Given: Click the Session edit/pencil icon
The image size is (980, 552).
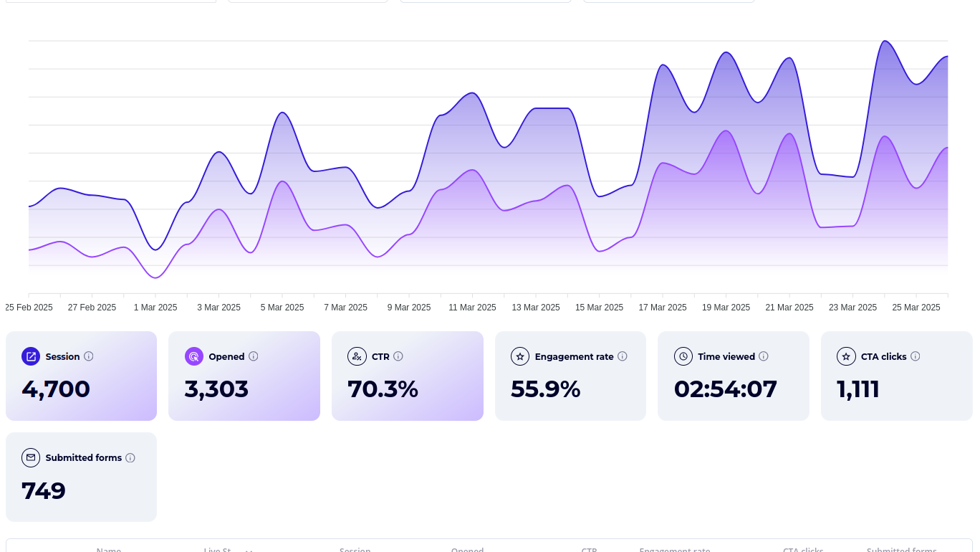Looking at the screenshot, I should click(31, 356).
